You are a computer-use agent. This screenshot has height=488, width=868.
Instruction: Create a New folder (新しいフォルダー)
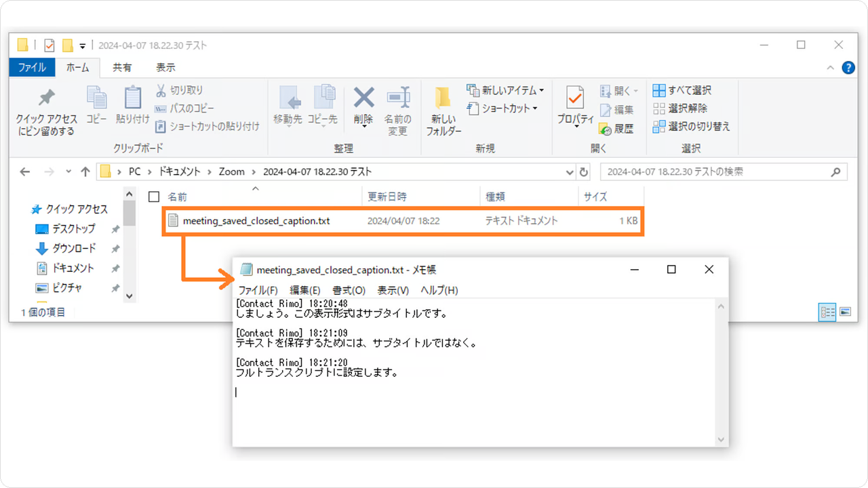pyautogui.click(x=443, y=111)
